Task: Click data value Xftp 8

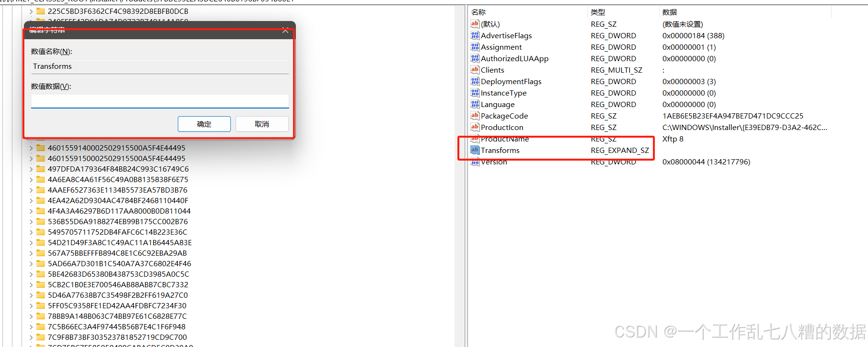Action: coord(673,139)
